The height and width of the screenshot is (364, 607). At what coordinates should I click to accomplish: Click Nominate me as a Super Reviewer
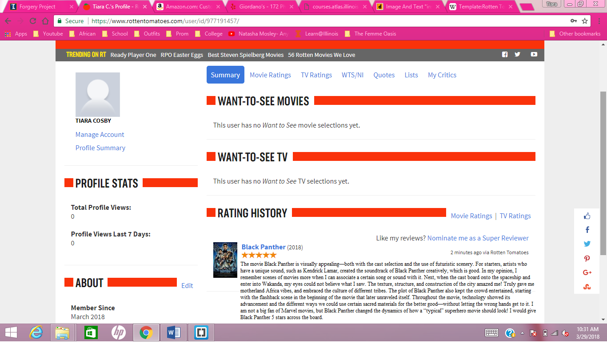478,238
